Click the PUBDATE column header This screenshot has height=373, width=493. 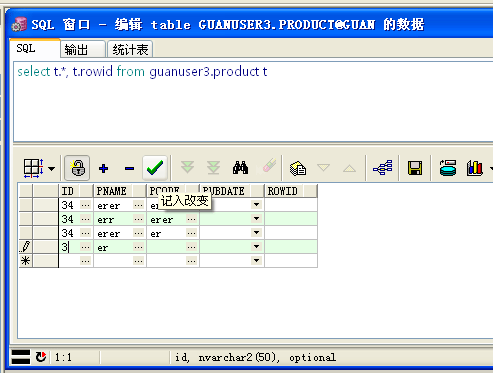tap(232, 191)
